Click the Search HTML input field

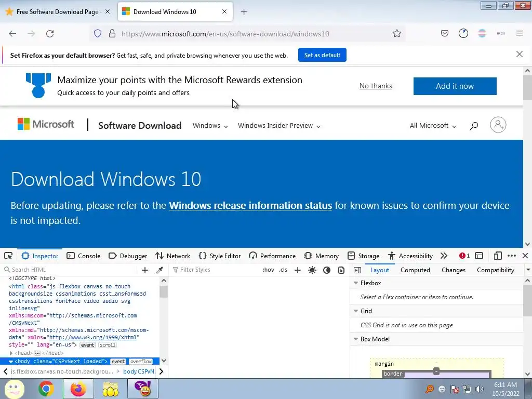coord(71,270)
